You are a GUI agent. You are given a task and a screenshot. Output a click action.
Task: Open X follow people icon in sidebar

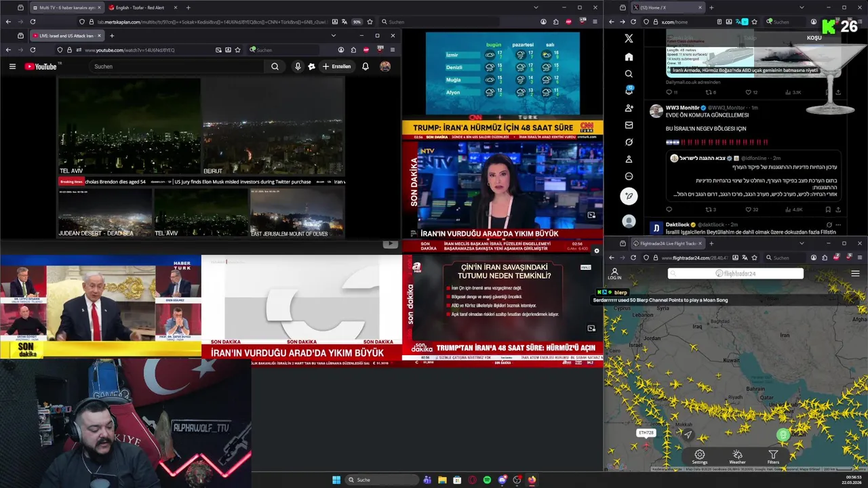[629, 108]
